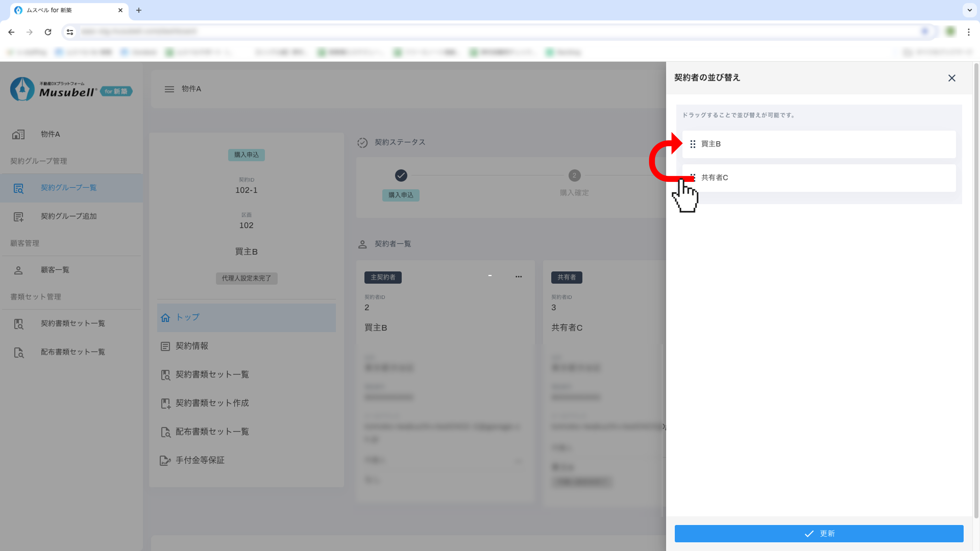This screenshot has width=980, height=551.
Task: Open the three-dot menu on the 主契約者 card
Action: click(x=519, y=277)
